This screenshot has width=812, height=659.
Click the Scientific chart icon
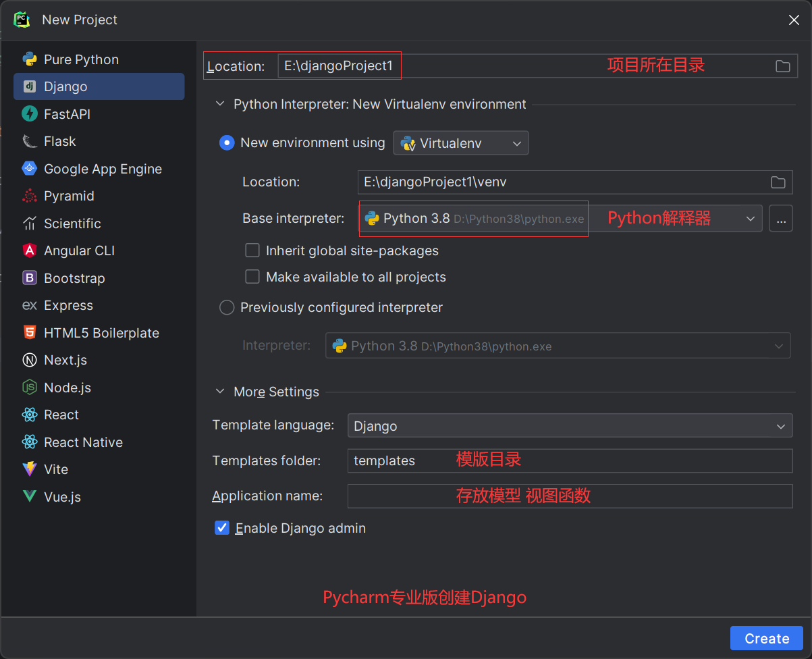pos(30,223)
